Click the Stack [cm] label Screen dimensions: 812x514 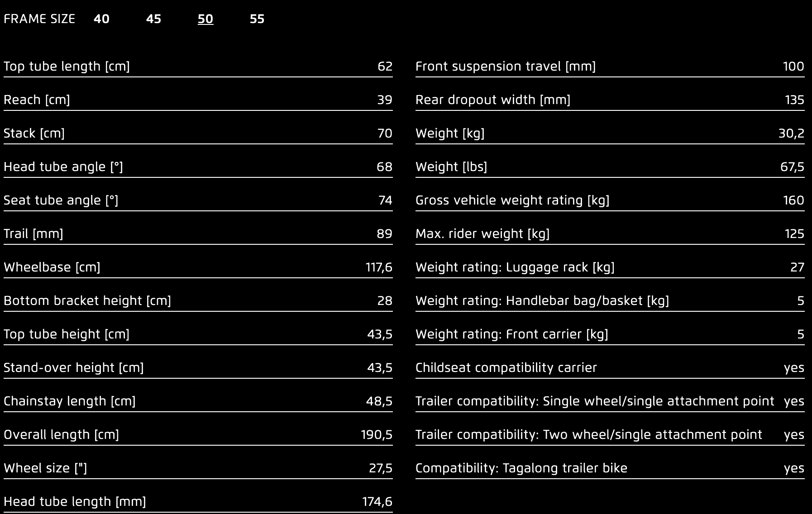pos(34,133)
